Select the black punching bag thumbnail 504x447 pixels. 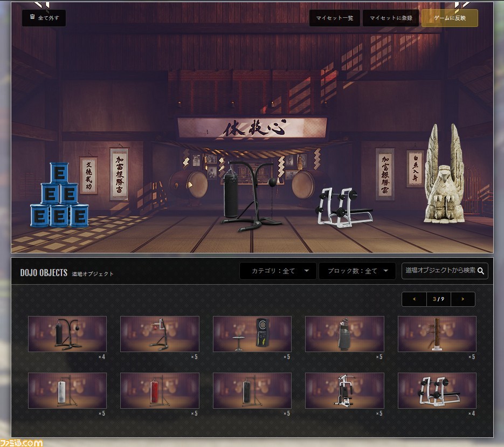(x=252, y=390)
